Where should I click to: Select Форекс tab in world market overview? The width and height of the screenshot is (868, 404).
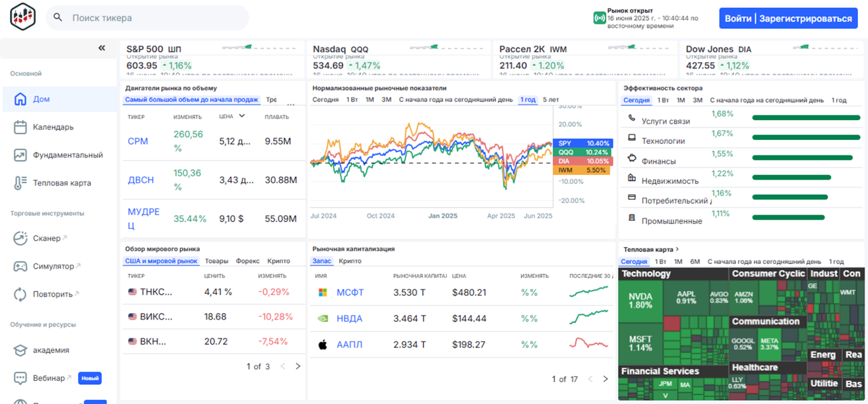tap(247, 261)
